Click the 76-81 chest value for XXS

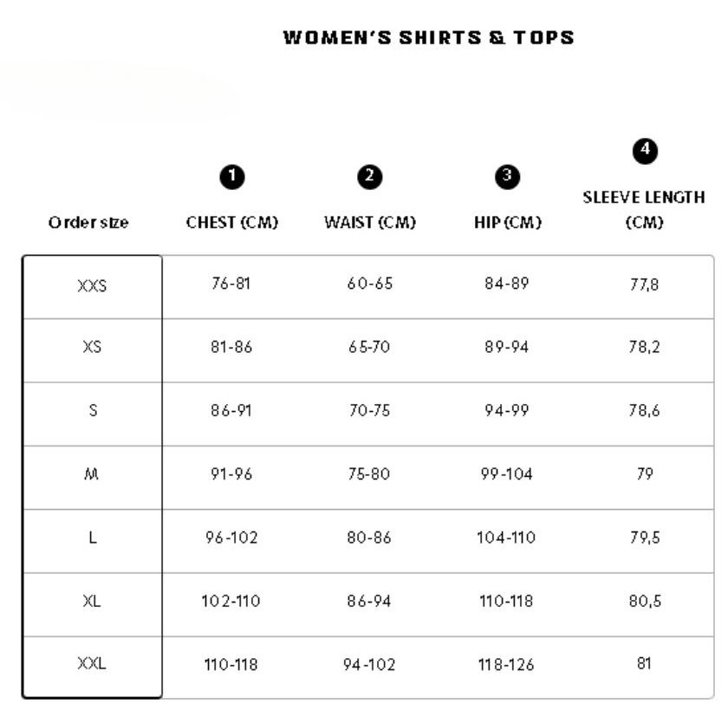click(231, 284)
